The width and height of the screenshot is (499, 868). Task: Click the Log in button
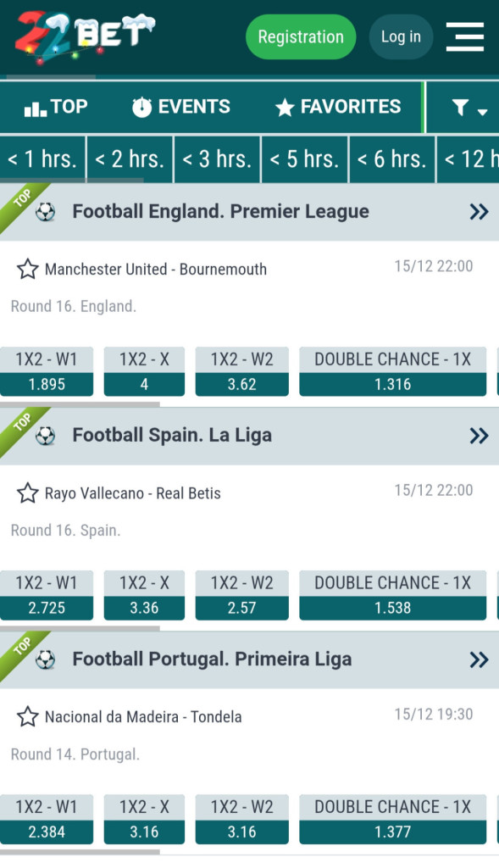[x=401, y=37]
